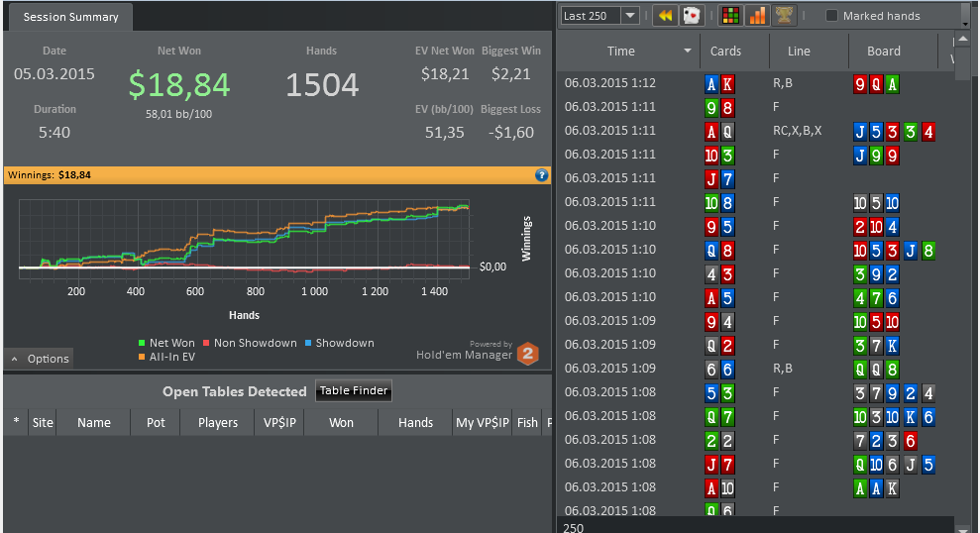This screenshot has width=980, height=533.
Task: Sort open tables by Hands column
Action: click(415, 422)
